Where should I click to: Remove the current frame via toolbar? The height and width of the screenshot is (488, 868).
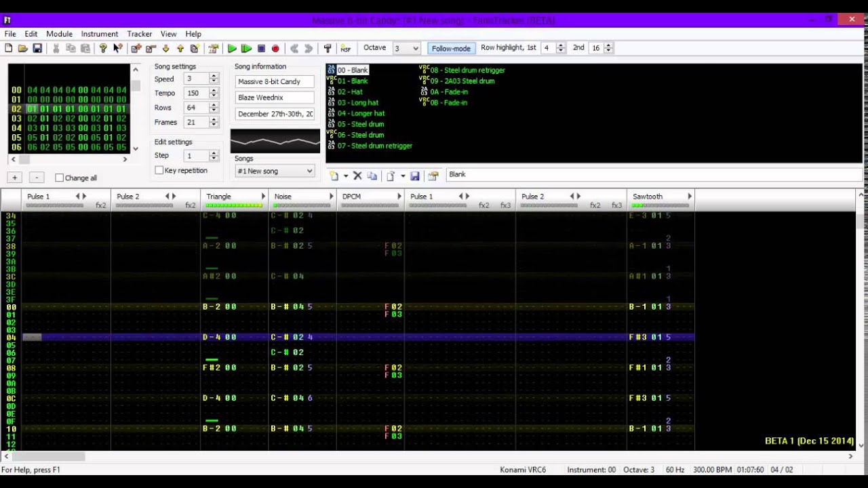point(151,48)
